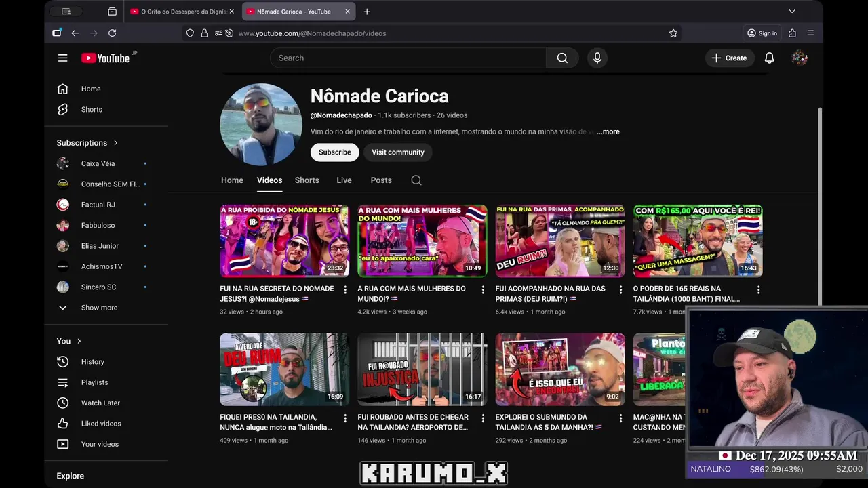868x488 pixels.
Task: Open new browser tab with plus
Action: [367, 12]
